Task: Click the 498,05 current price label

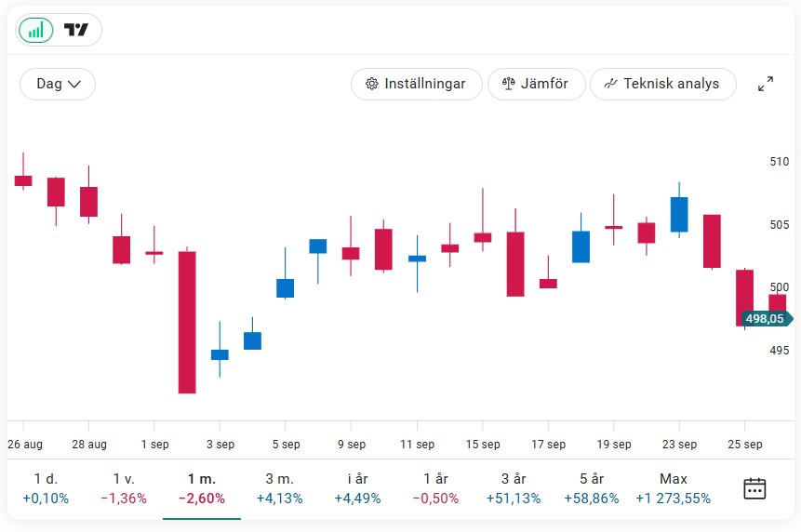Action: [765, 318]
